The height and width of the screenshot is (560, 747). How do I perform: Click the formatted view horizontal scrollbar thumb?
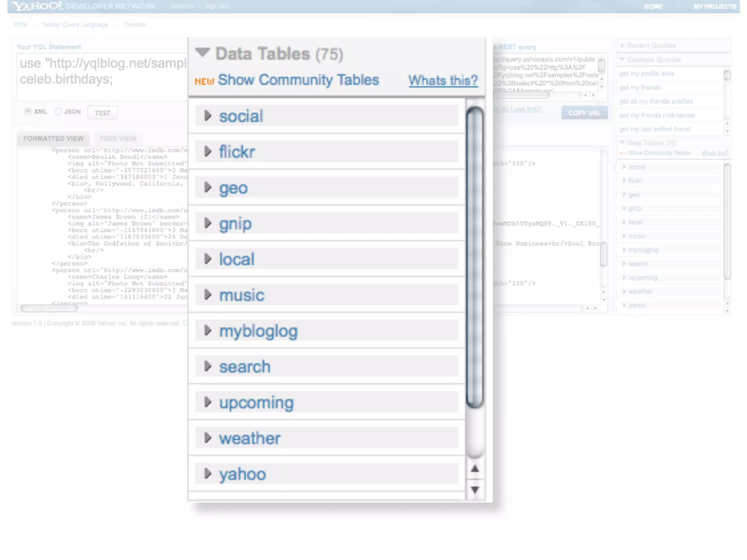pyautogui.click(x=49, y=308)
